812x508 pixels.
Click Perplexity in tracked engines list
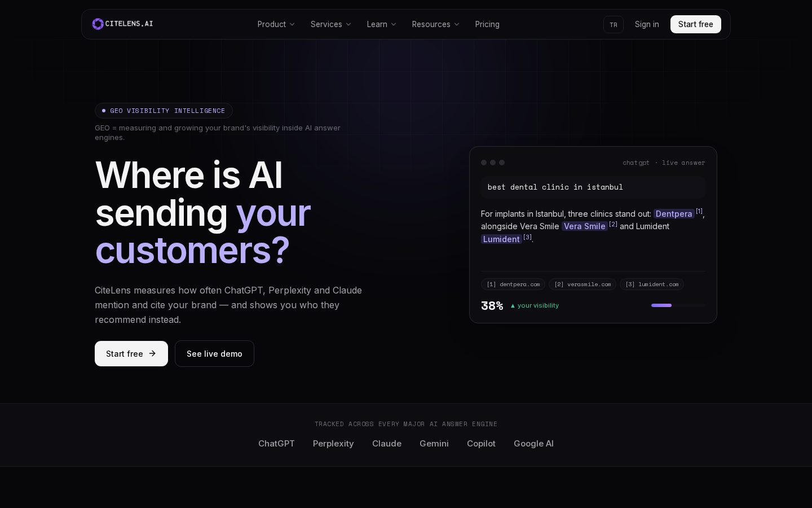[333, 444]
